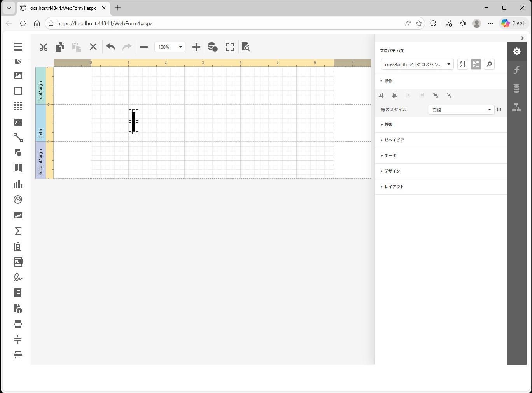Open the hamburger menu in the designer

click(18, 47)
